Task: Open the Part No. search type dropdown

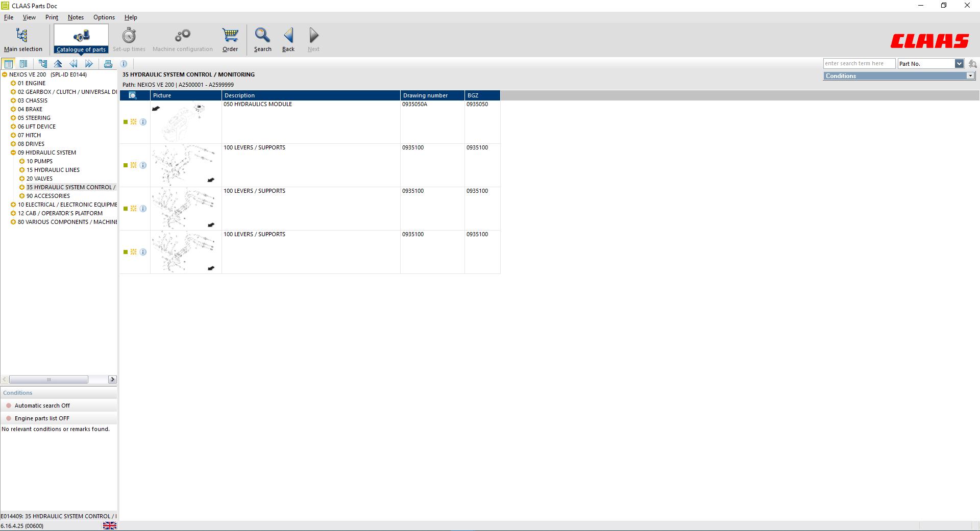Action: tap(959, 64)
